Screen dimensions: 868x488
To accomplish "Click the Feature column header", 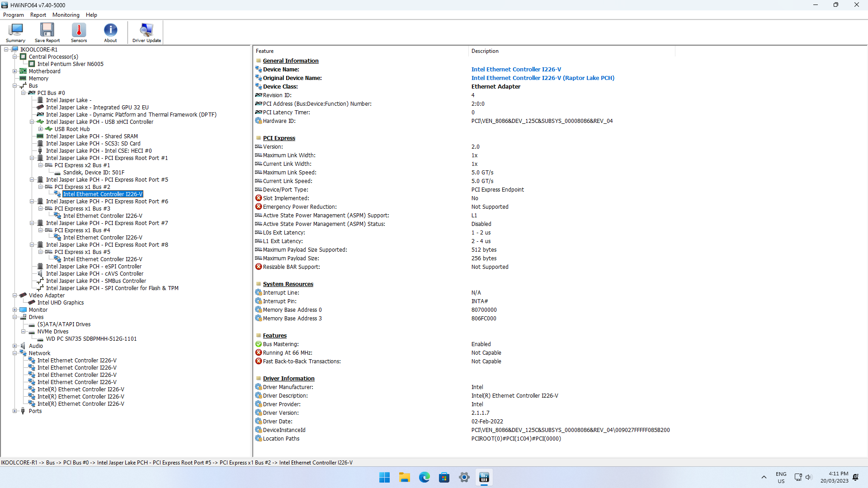I will click(x=361, y=51).
